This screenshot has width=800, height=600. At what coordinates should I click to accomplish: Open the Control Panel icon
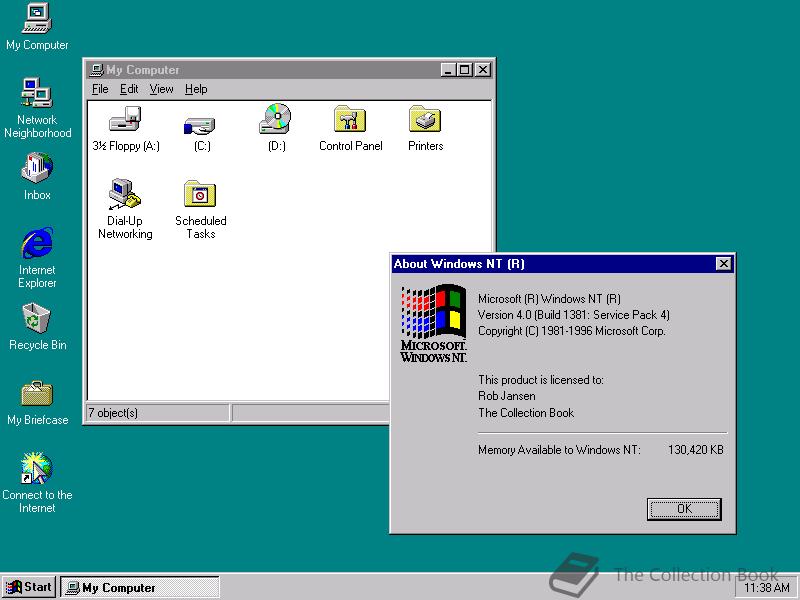(350, 122)
